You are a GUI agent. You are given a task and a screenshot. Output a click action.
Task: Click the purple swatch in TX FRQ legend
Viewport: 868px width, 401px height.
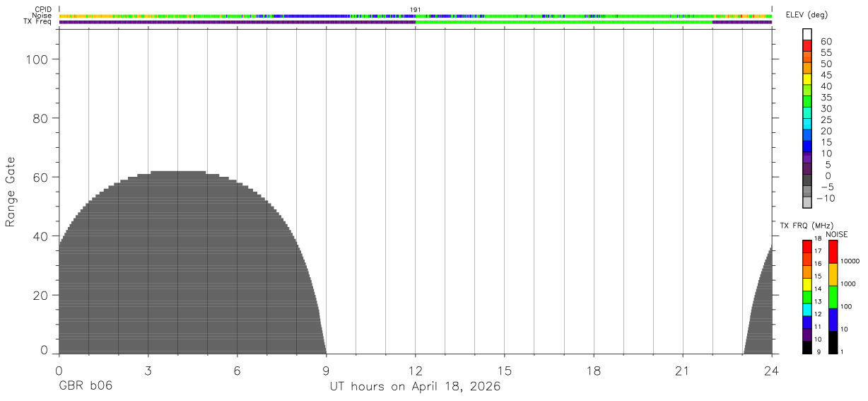click(807, 335)
